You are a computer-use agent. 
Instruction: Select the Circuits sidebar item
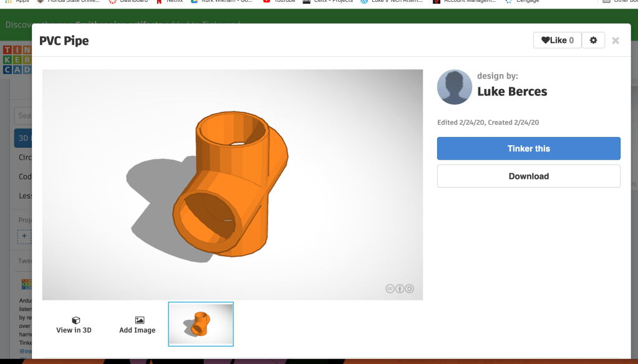pyautogui.click(x=25, y=158)
